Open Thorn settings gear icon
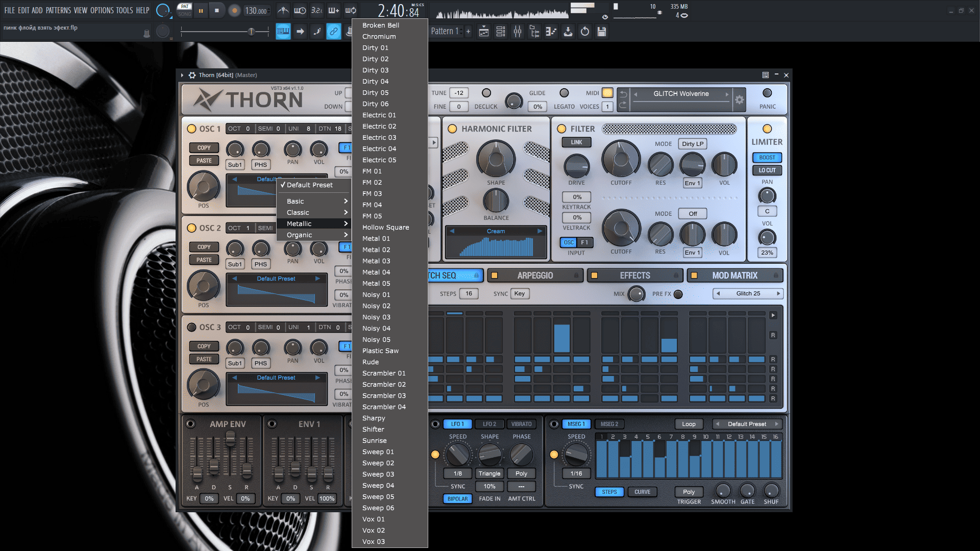Screen dimensions: 980x551 [x=739, y=100]
